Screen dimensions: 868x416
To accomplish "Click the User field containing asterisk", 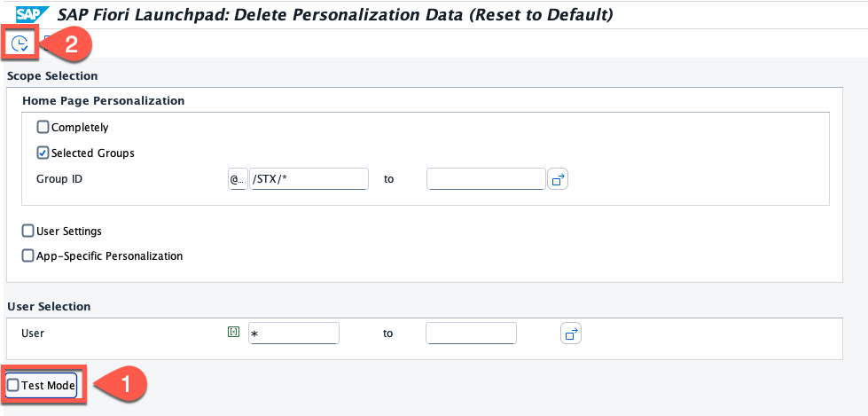I will coord(294,334).
